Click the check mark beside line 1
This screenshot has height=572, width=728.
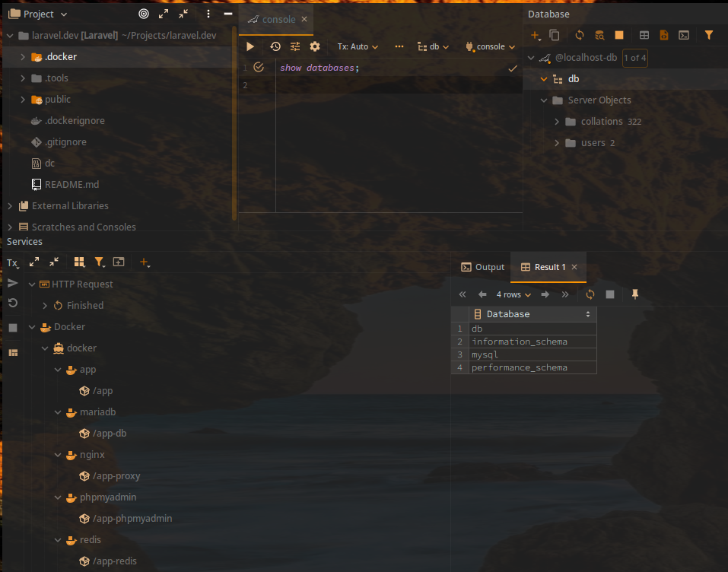tap(259, 68)
